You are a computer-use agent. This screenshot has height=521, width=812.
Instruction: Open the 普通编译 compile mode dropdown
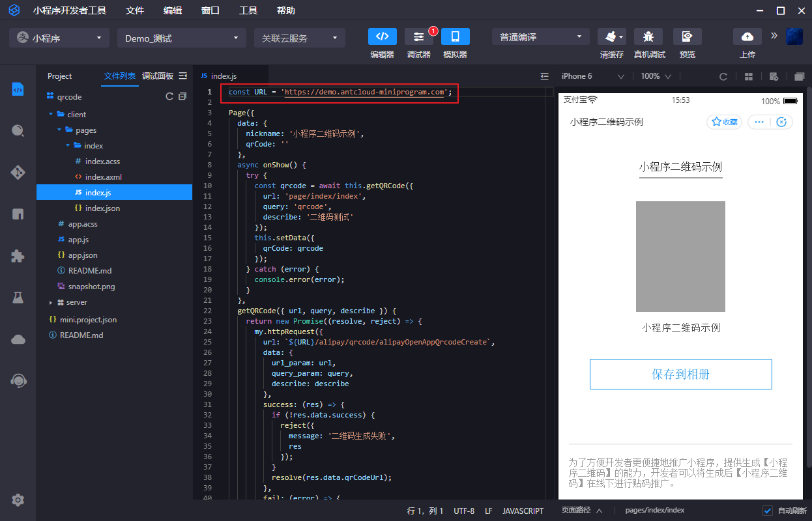pyautogui.click(x=541, y=37)
